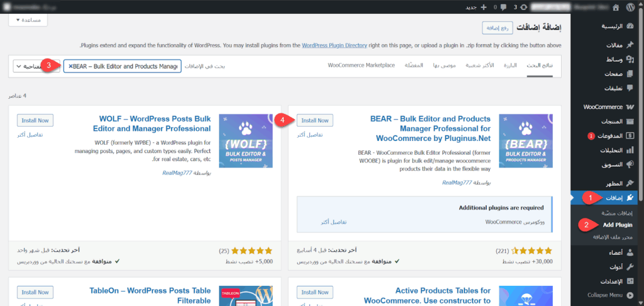
Task: Open Plugin File Editor (محرر ملف الإضافة) submenu
Action: coord(613,237)
